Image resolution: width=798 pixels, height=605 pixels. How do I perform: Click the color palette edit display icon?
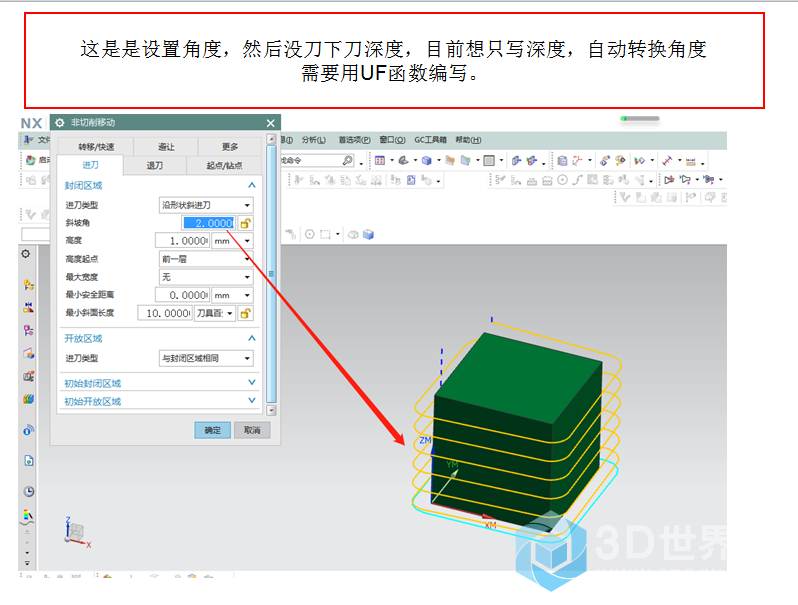click(x=620, y=161)
